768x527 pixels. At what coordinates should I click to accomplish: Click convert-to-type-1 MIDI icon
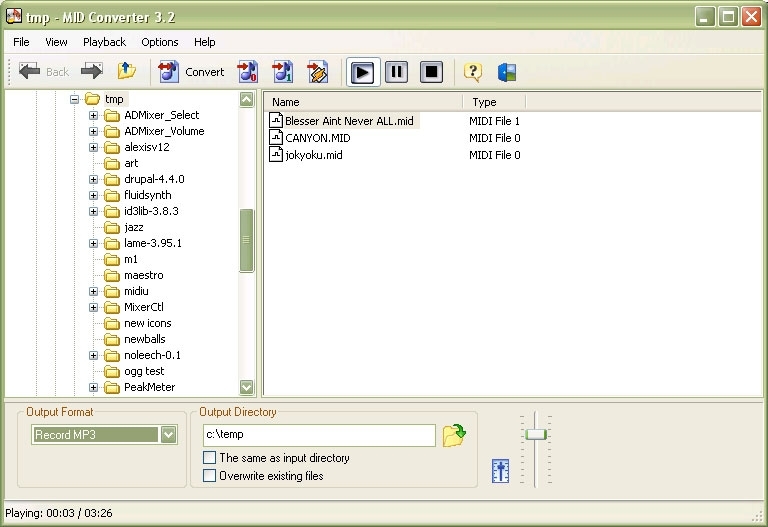[x=283, y=72]
